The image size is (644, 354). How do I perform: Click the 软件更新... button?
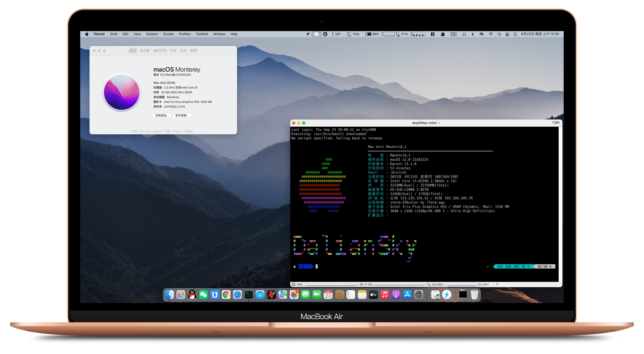click(182, 115)
